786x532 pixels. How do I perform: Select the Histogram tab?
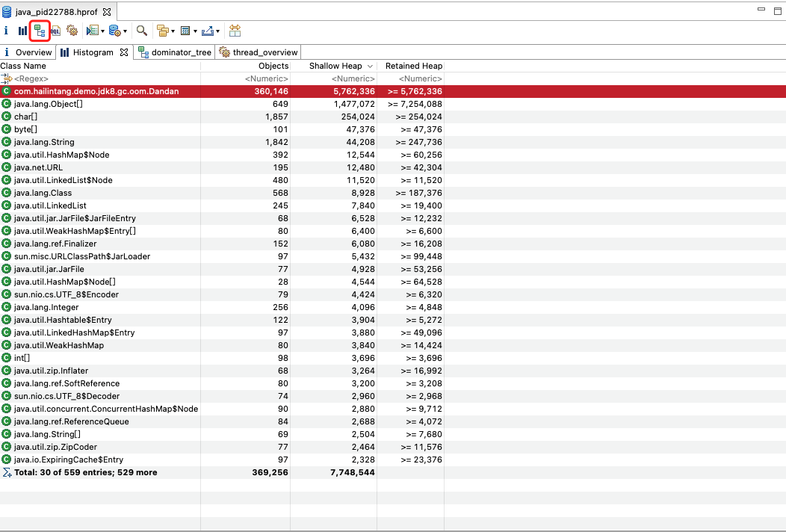[x=93, y=52]
